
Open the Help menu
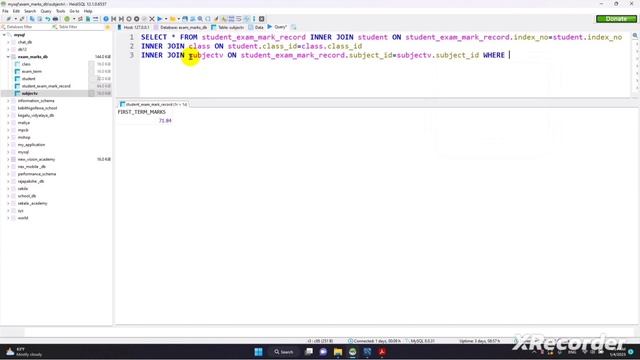tap(88, 11)
